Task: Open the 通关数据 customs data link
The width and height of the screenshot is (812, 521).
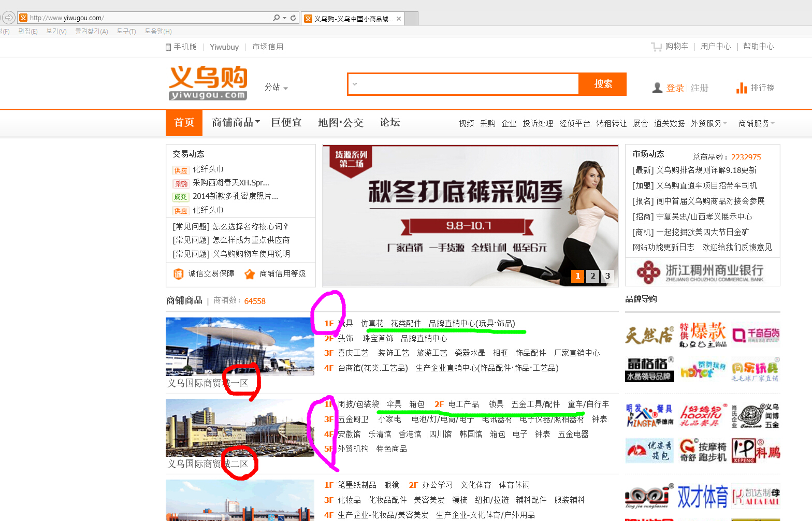Action: pyautogui.click(x=669, y=123)
